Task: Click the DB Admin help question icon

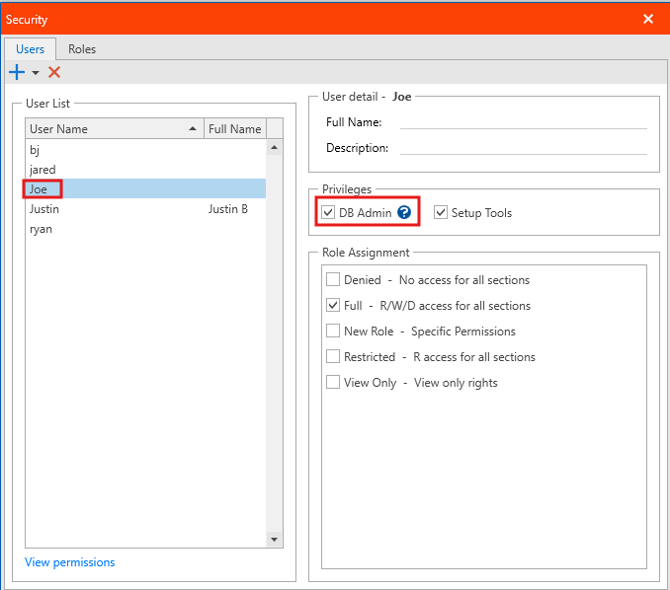Action: click(404, 212)
